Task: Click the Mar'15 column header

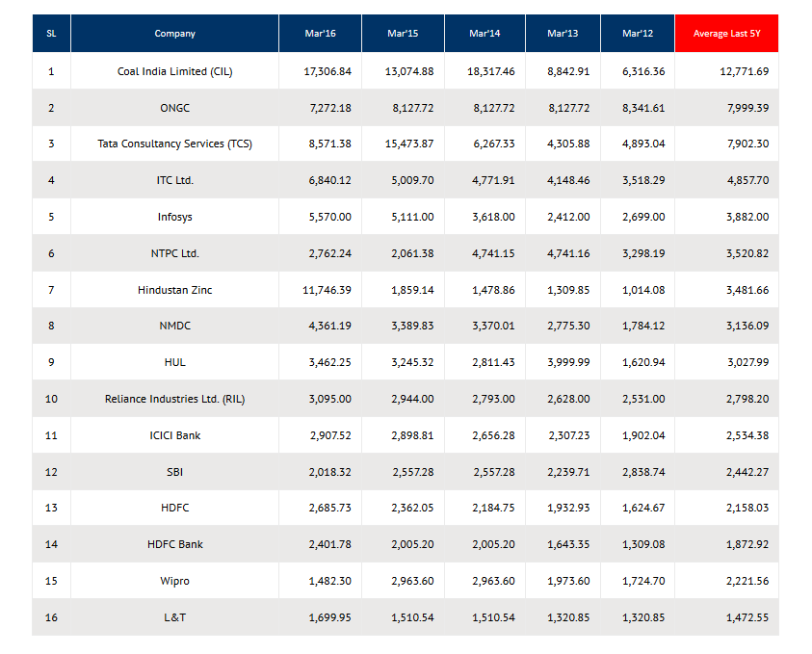Action: coord(403,34)
